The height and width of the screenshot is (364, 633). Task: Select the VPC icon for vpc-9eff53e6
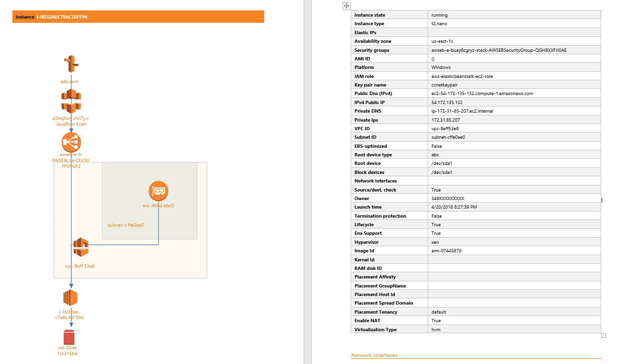[x=81, y=247]
